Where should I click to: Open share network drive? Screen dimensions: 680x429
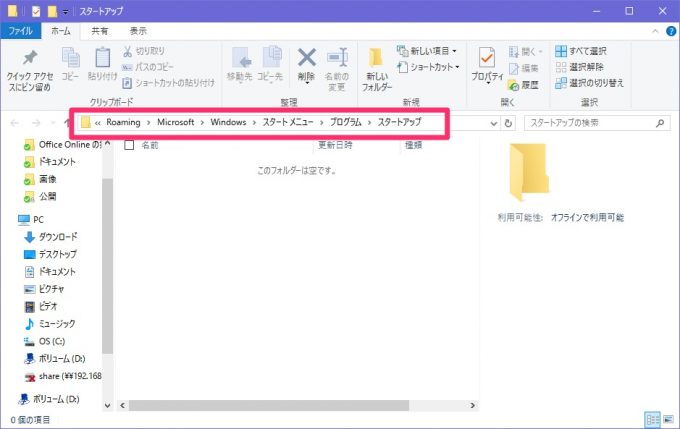(x=62, y=376)
